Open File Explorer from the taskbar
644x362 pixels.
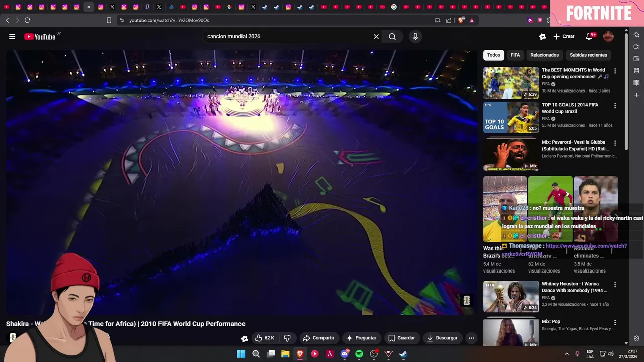click(285, 354)
